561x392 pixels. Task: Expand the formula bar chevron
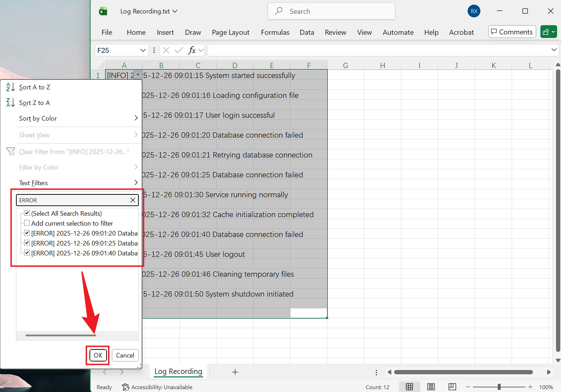coord(554,50)
